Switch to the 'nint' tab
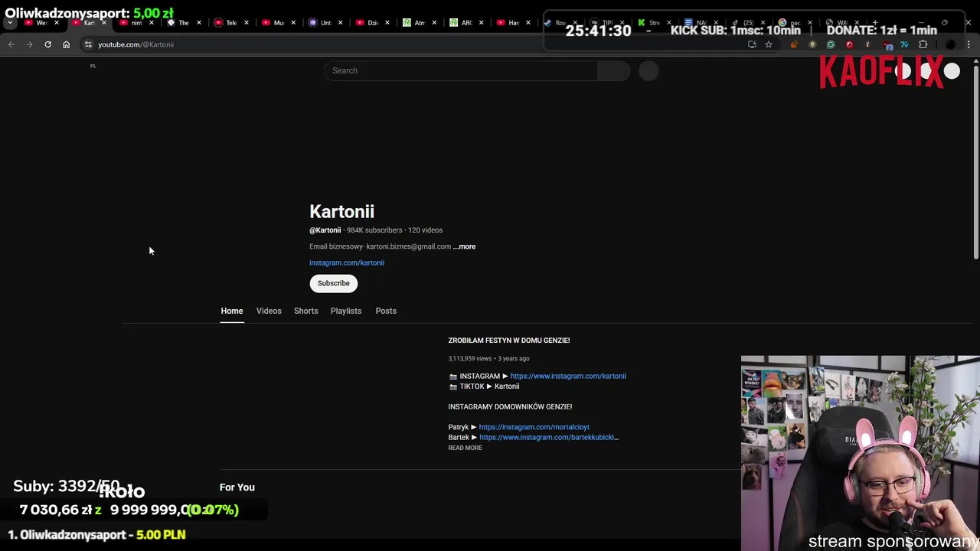This screenshot has width=980, height=551. [x=136, y=23]
